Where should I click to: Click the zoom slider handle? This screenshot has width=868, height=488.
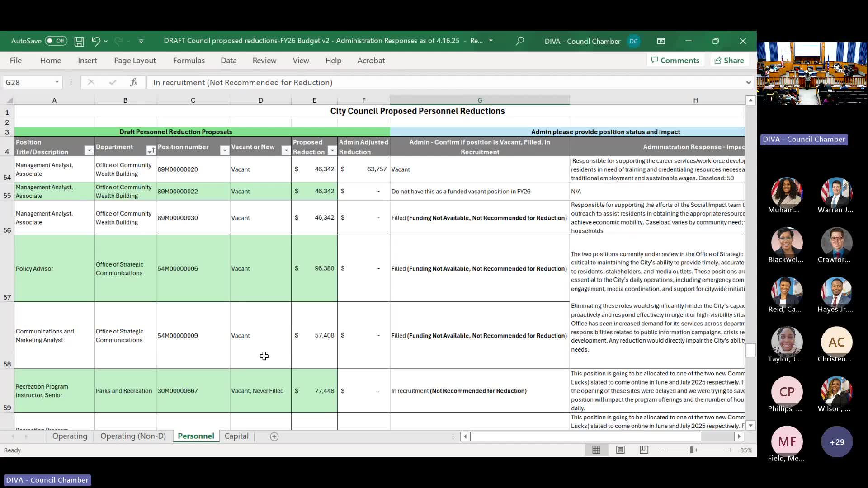(692, 450)
